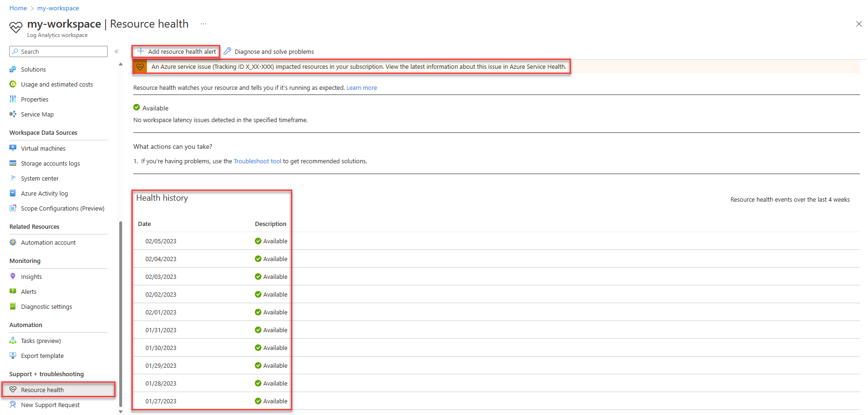Collapse the sidebar with the double chevron
This screenshot has height=415, width=868.
click(x=116, y=51)
